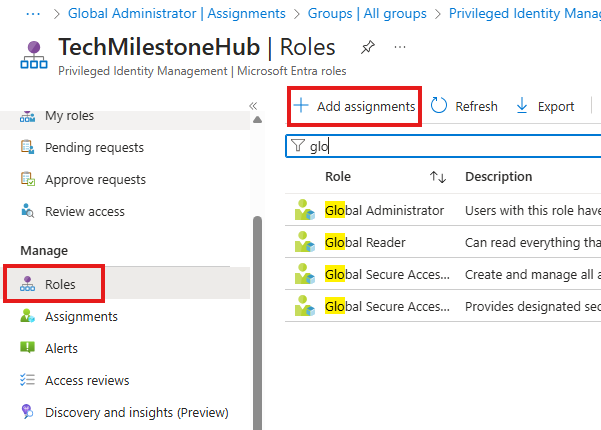Click the filter funnel icon

[x=297, y=146]
